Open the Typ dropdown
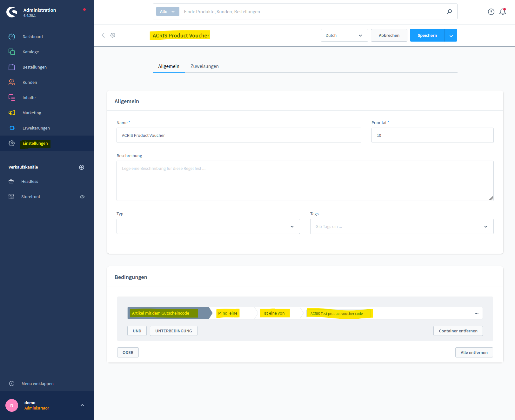 [x=208, y=226]
